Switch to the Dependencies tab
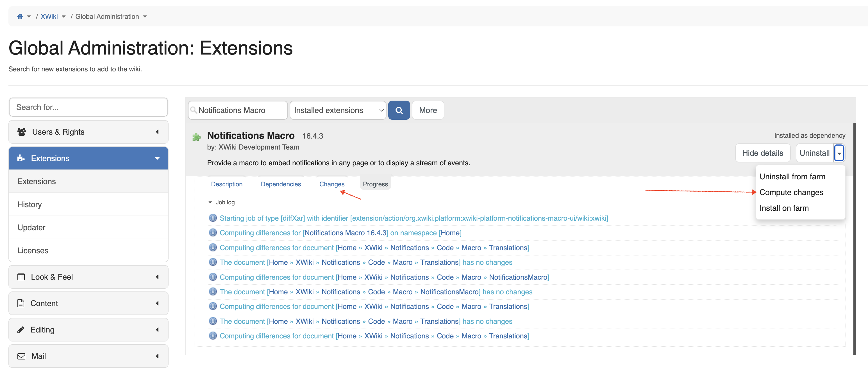 tap(281, 184)
